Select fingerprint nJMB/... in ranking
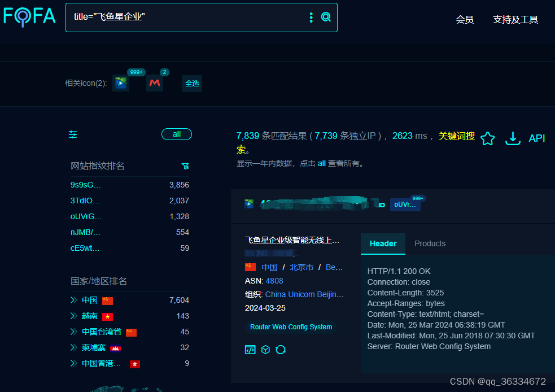The width and height of the screenshot is (555, 392). [86, 232]
